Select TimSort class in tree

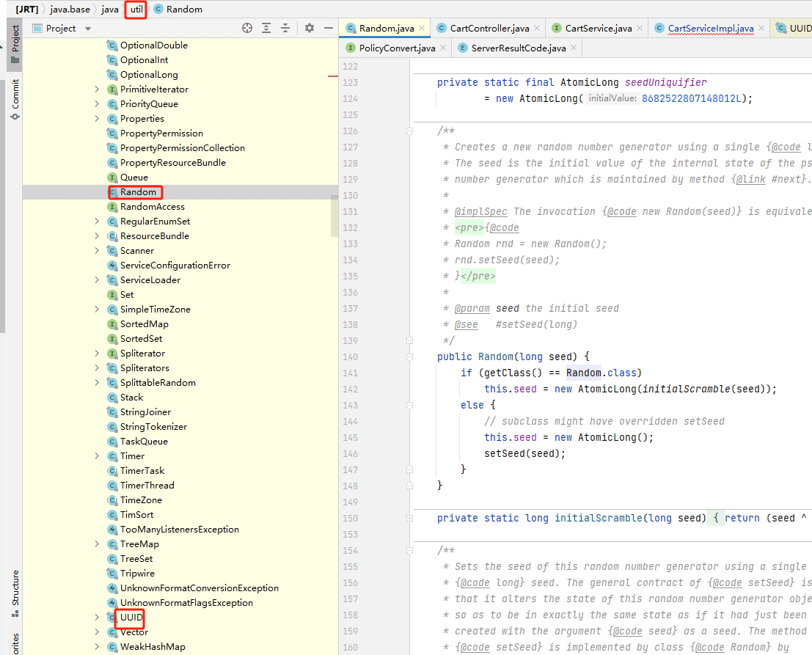pyautogui.click(x=136, y=515)
